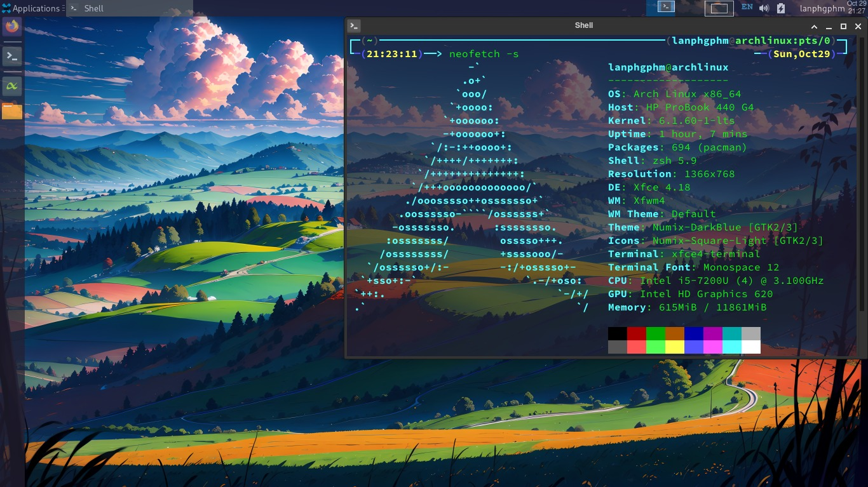Viewport: 868px width, 487px height.
Task: Click the bright yellow color block
Action: tap(675, 347)
